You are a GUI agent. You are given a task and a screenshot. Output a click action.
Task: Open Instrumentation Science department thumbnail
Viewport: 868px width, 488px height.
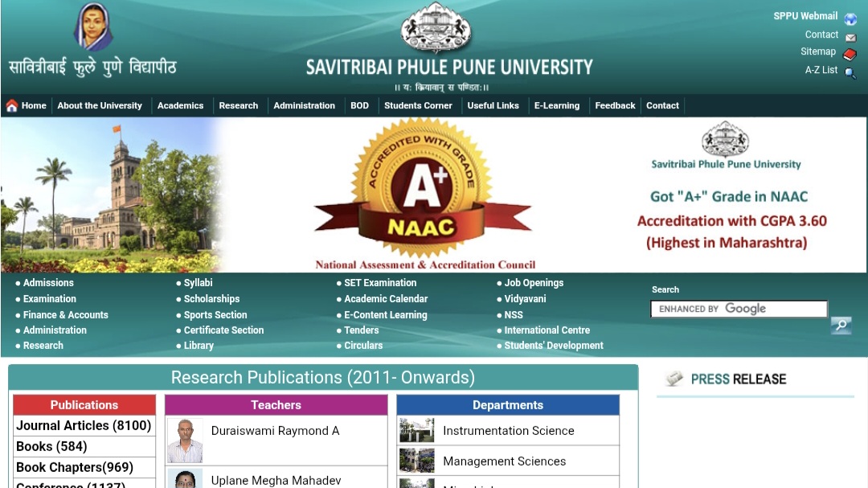417,430
